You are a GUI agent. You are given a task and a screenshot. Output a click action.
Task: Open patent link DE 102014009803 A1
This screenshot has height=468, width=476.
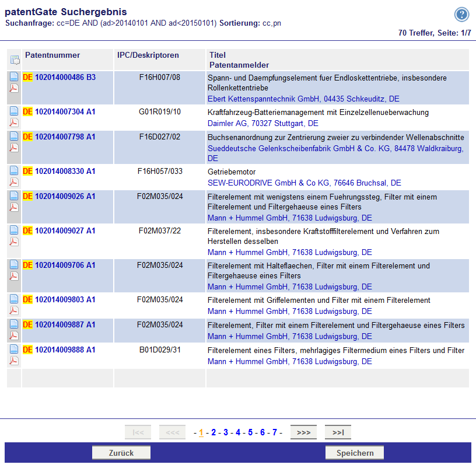point(59,300)
